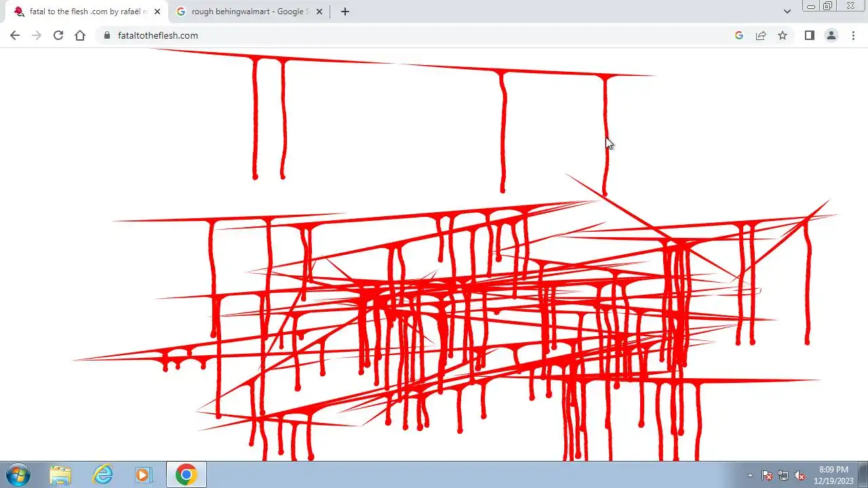This screenshot has height=488, width=868.
Task: Open the clock showing 8:09 PM
Action: click(x=833, y=475)
